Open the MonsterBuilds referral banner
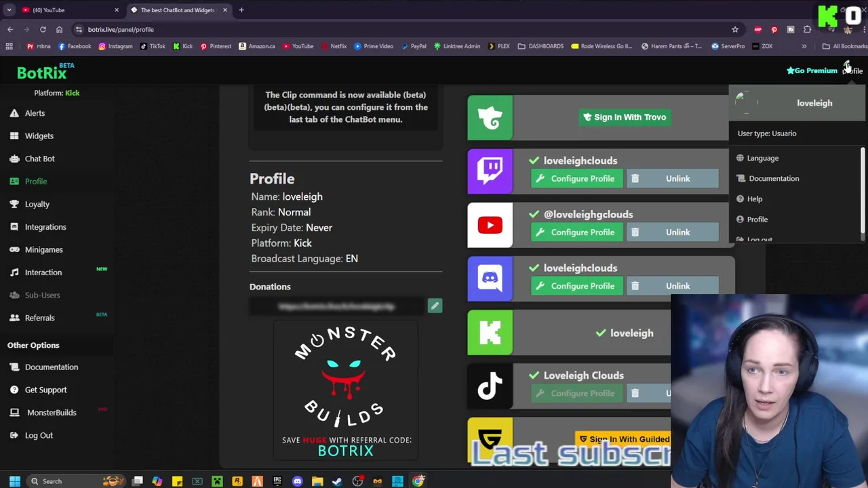 (x=346, y=391)
